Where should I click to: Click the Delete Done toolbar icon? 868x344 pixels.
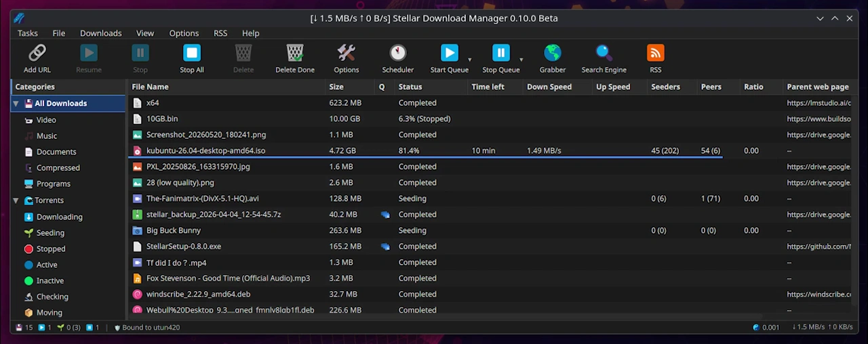pyautogui.click(x=295, y=53)
